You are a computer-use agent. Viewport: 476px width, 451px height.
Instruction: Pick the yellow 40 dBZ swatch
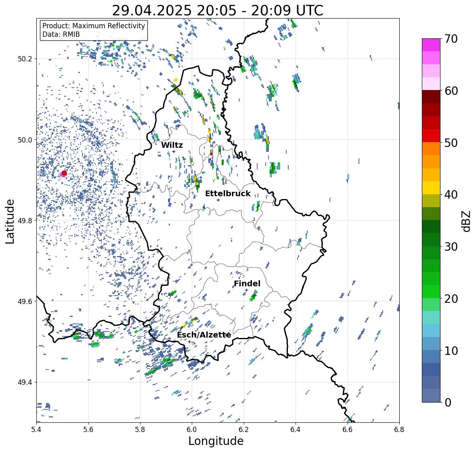[x=431, y=188]
